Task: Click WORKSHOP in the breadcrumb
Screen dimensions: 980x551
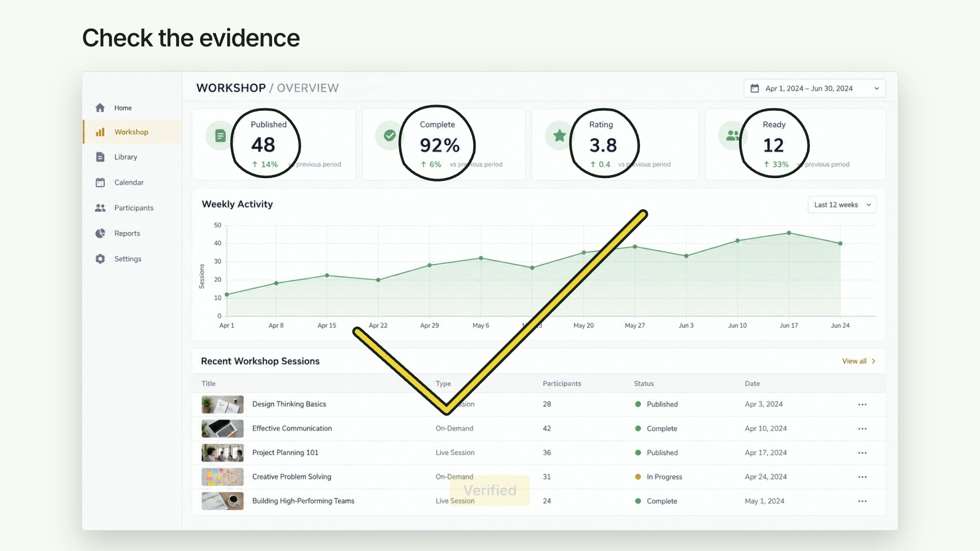Action: [x=231, y=88]
